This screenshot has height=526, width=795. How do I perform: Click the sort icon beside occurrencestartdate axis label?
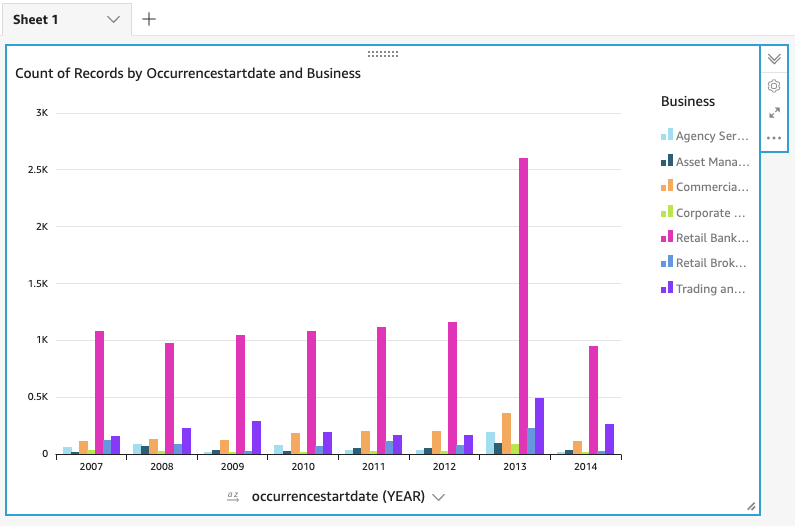pos(233,496)
